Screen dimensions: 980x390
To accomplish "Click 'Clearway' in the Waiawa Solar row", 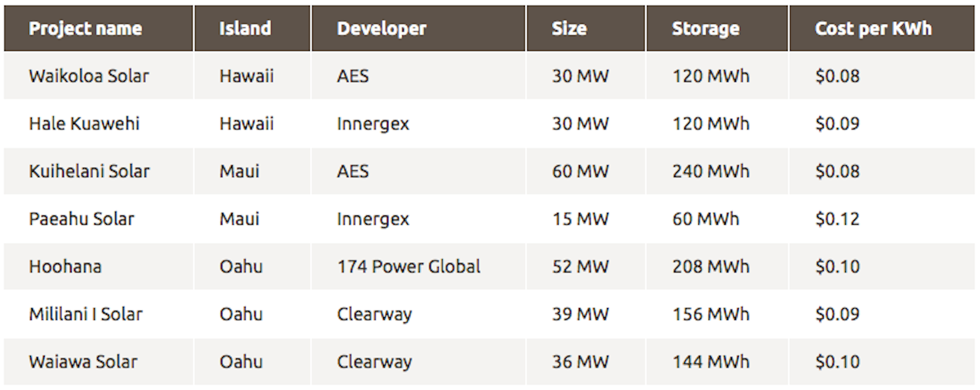I will pyautogui.click(x=374, y=362).
